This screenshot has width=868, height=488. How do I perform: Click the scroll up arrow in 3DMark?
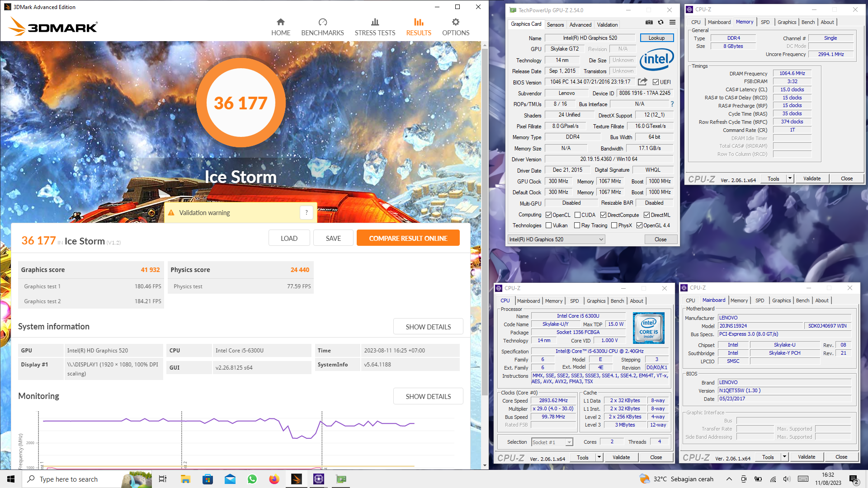[x=485, y=45]
